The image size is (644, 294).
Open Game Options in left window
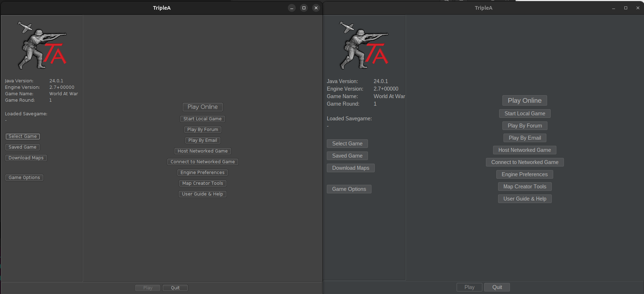[24, 178]
